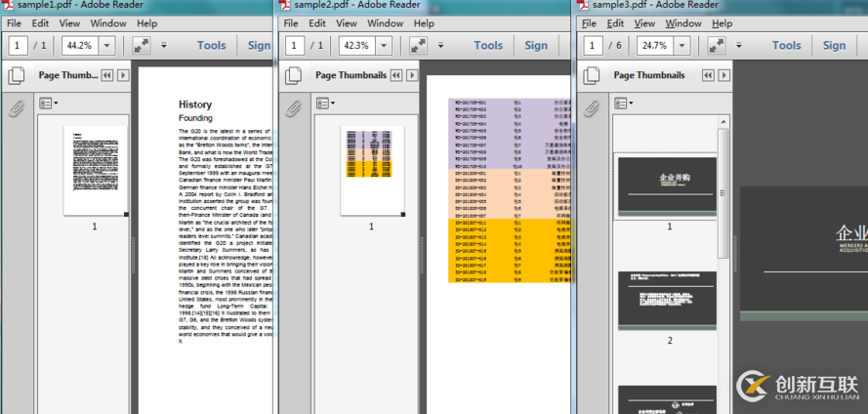Screen dimensions: 868x414
Task: Open the thumbnail options menu in sample1.pdf
Action: click(49, 103)
